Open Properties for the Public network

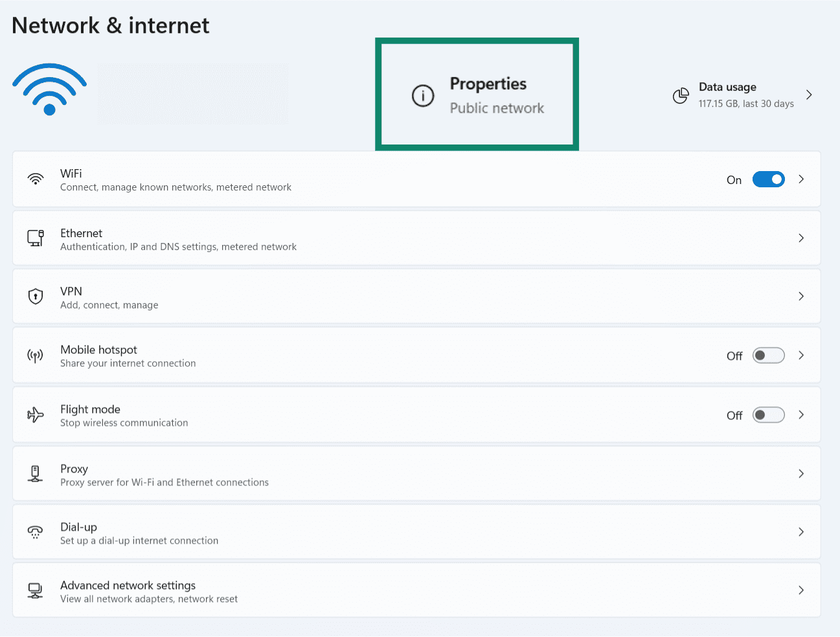pos(477,94)
